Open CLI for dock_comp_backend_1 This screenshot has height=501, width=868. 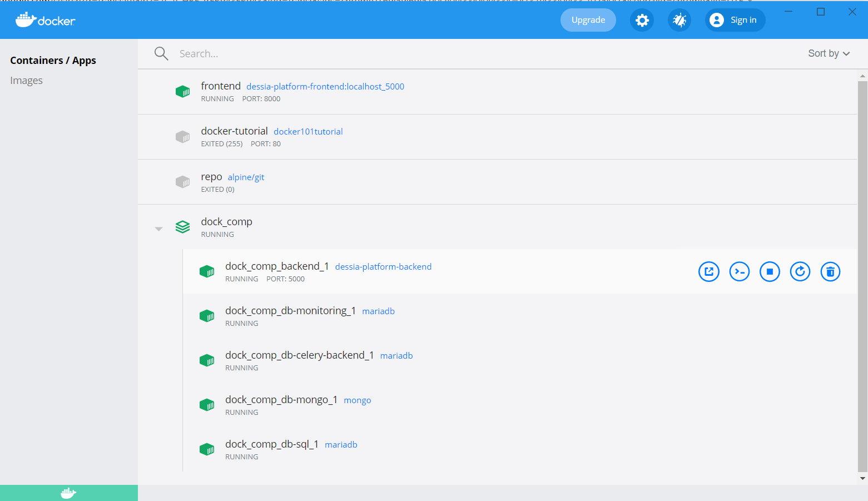pyautogui.click(x=740, y=272)
